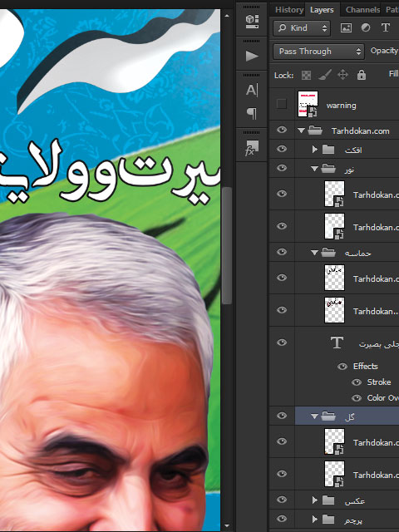Image resolution: width=399 pixels, height=532 pixels.
Task: Select second smart object thumbnail under گل
Action: tap(334, 474)
